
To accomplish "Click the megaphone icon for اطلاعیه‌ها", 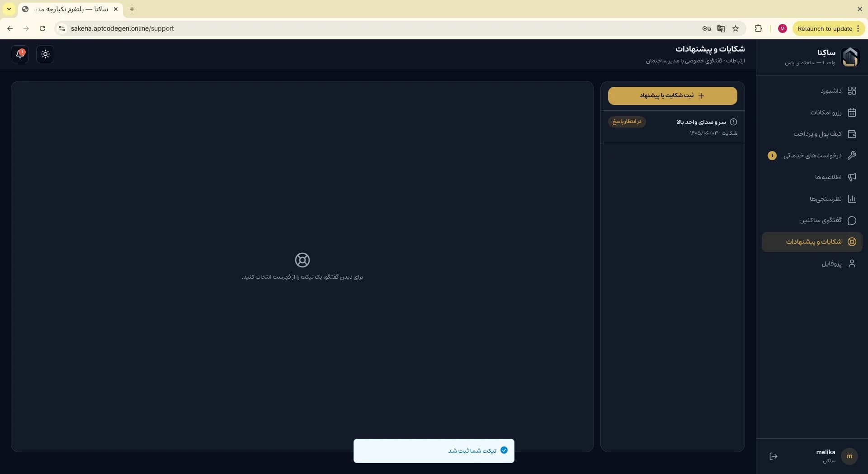I will tap(852, 177).
